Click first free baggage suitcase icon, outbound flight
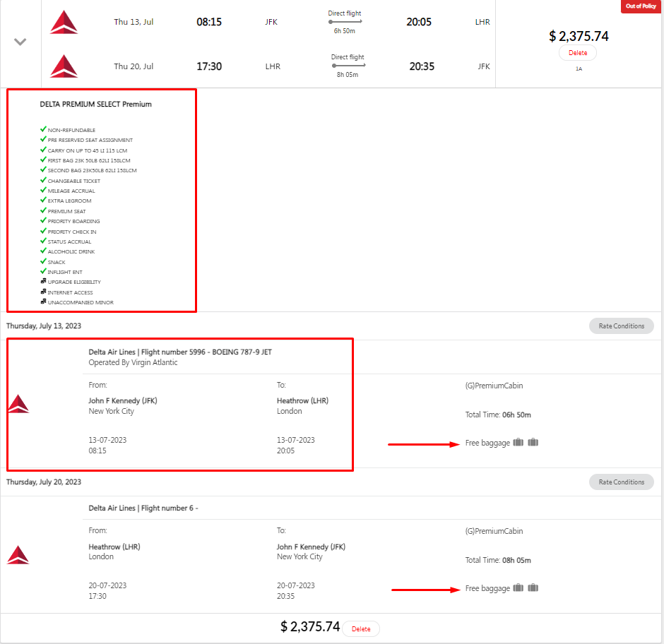Screen dimensions: 664x644 (518, 443)
